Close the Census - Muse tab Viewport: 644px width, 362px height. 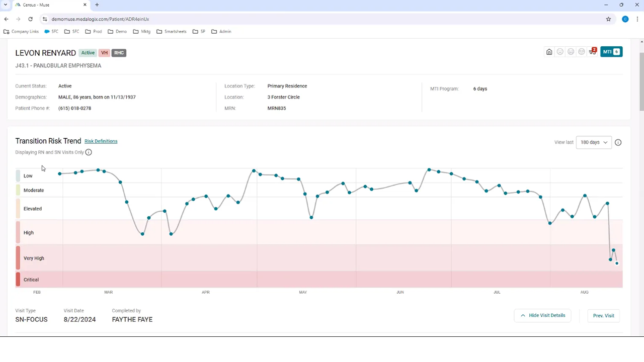tap(85, 5)
